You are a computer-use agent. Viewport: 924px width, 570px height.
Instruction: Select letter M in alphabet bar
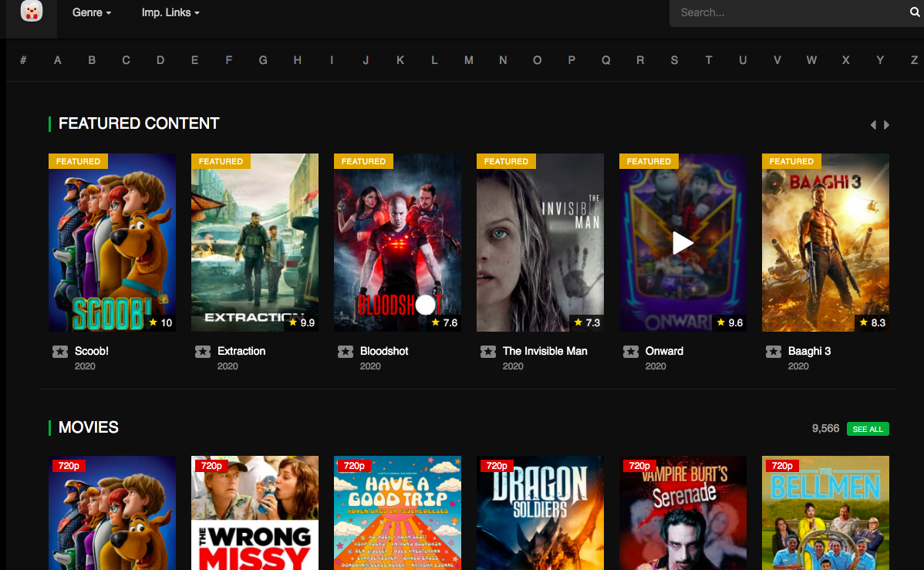click(x=468, y=60)
